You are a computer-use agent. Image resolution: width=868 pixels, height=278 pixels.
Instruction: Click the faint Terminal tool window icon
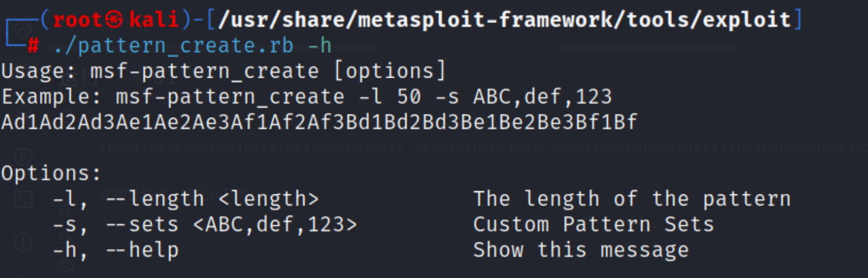click(x=23, y=200)
